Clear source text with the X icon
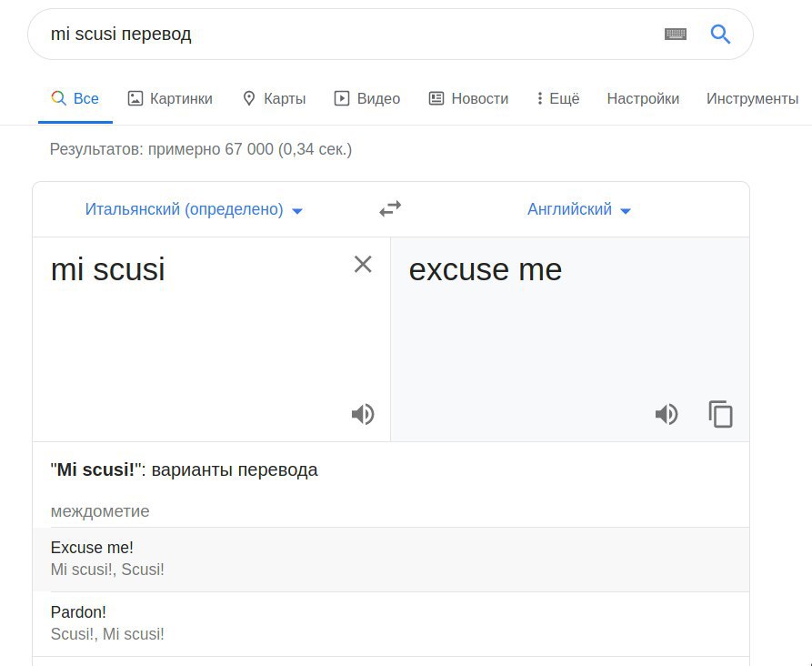 (x=363, y=265)
